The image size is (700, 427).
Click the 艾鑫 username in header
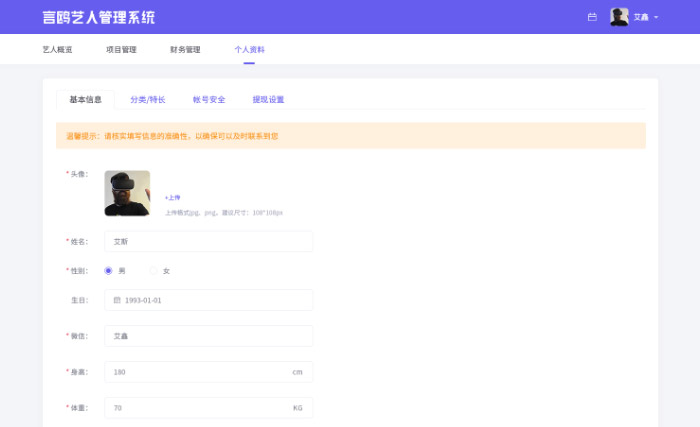pos(641,17)
